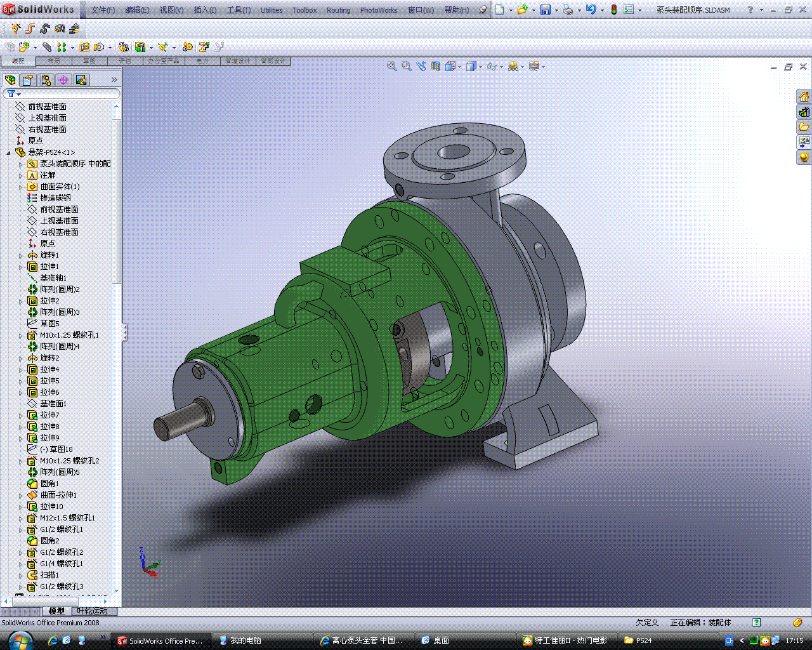Click the Zoom to Area icon
Viewport: 812px width, 650px height.
coord(407,66)
